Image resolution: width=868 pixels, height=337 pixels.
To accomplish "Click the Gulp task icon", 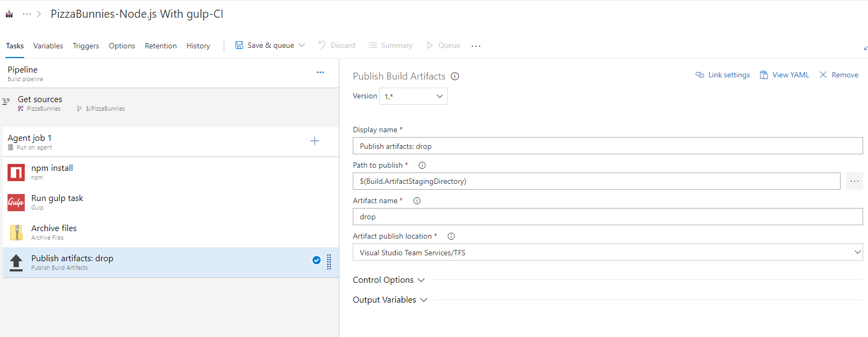I will click(16, 203).
